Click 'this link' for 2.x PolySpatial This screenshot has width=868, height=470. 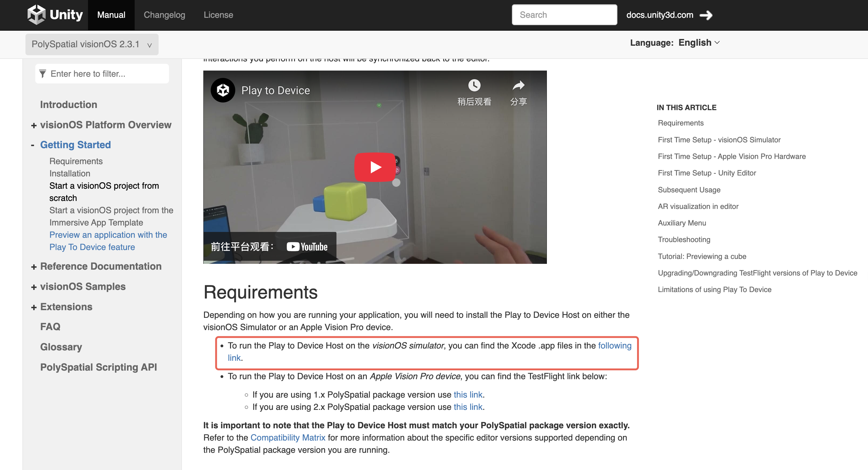pyautogui.click(x=468, y=407)
